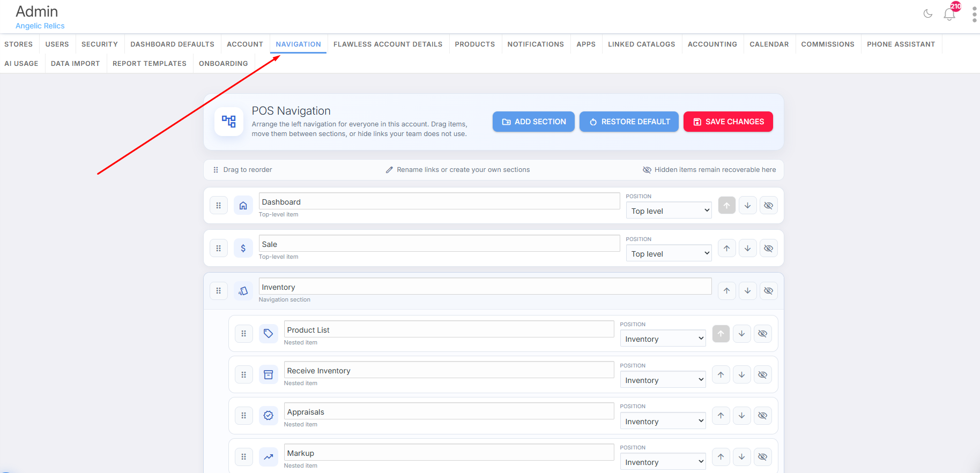Viewport: 980px width, 473px height.
Task: Open the Phone Assistant tab
Action: click(x=901, y=44)
